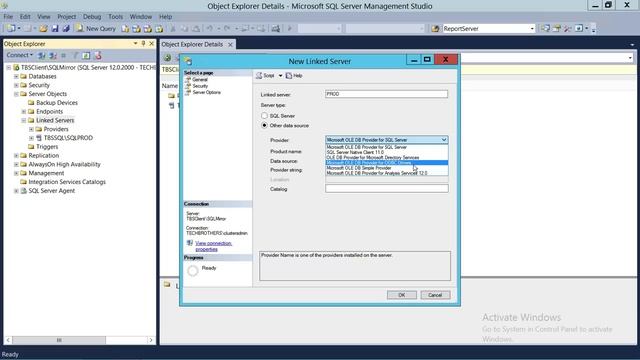This screenshot has width=640, height=360.
Task: Expand the Security tree node
Action: pos(16,85)
